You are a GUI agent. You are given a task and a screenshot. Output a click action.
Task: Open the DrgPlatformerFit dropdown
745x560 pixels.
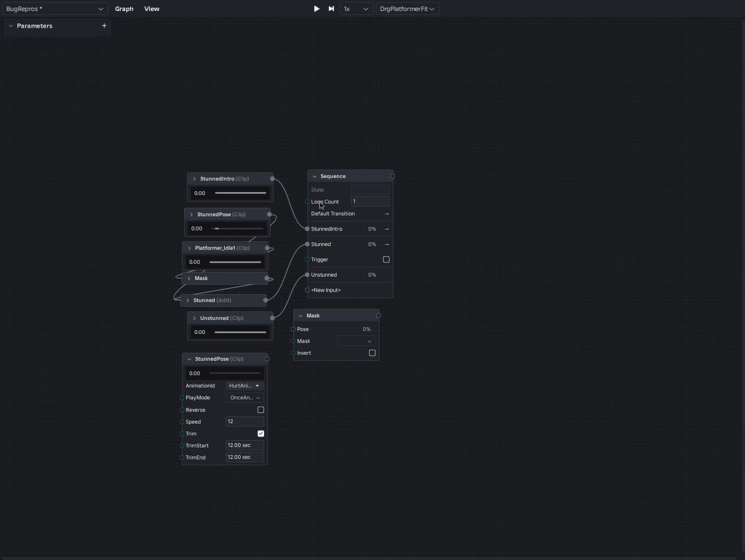click(407, 9)
